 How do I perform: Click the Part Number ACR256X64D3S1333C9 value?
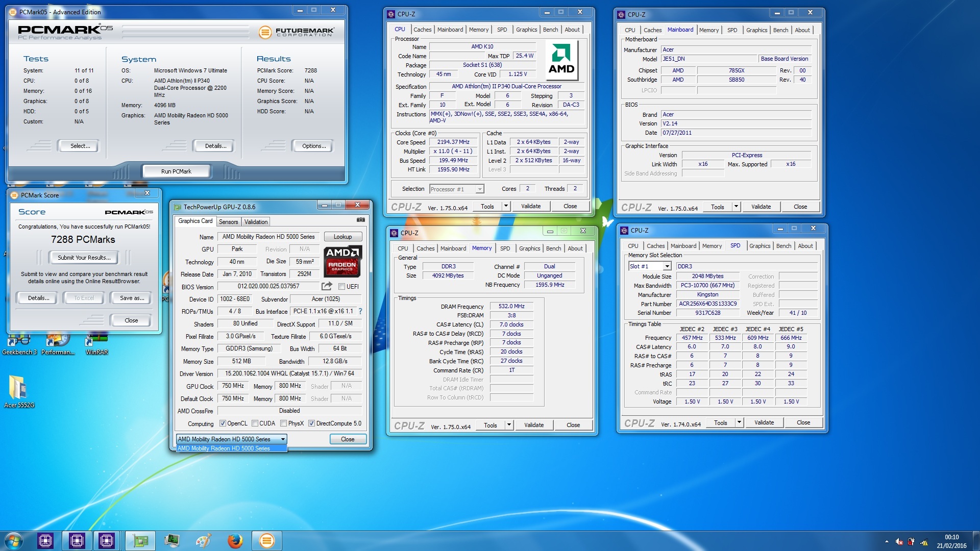tap(707, 304)
